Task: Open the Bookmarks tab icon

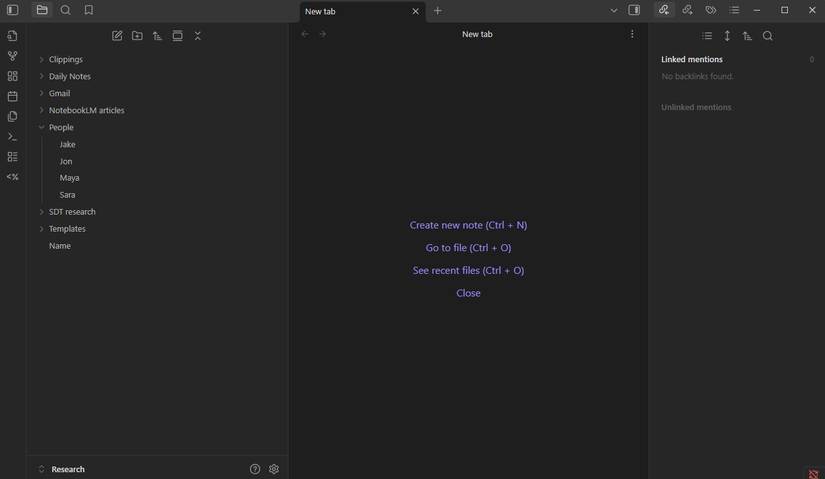Action: [88, 10]
